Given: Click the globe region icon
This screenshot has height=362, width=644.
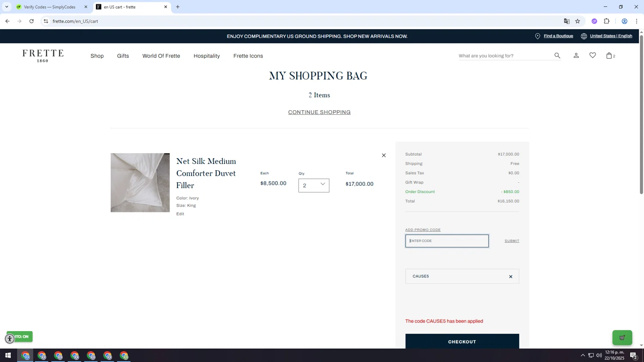Looking at the screenshot, I should [584, 36].
